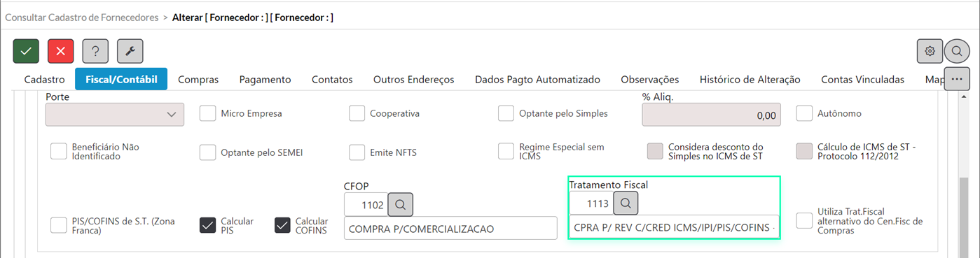Open settings with the gear icon
Image resolution: width=980 pixels, height=258 pixels.
(930, 51)
